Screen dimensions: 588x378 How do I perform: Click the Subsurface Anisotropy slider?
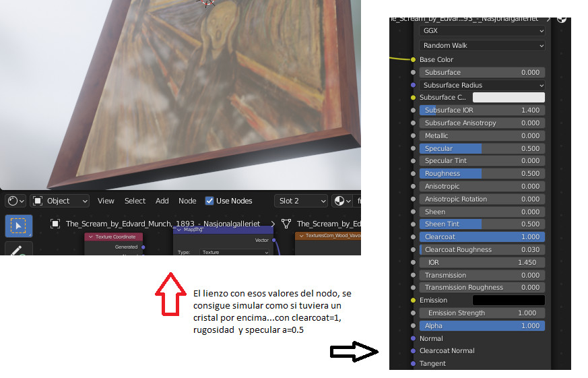[482, 123]
